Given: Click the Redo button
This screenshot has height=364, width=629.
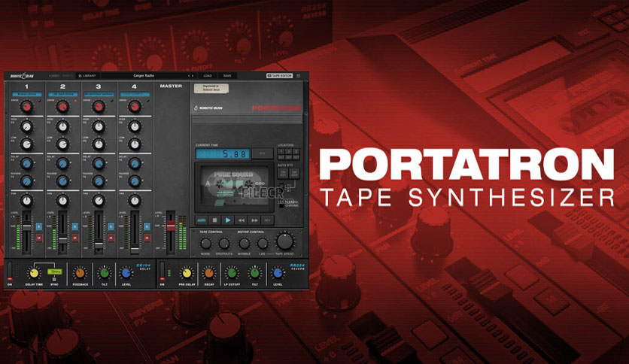Looking at the screenshot, I should (x=68, y=75).
